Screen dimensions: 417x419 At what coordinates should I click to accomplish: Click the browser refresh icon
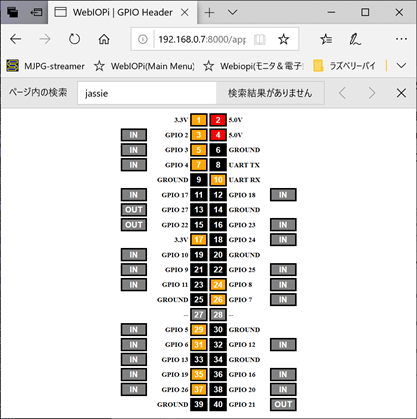[x=74, y=39]
